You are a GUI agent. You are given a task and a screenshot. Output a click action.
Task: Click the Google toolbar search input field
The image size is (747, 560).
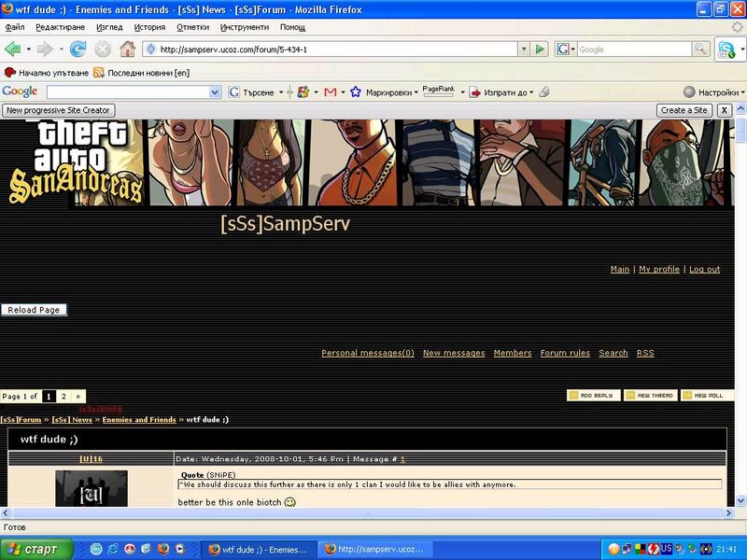click(x=128, y=91)
